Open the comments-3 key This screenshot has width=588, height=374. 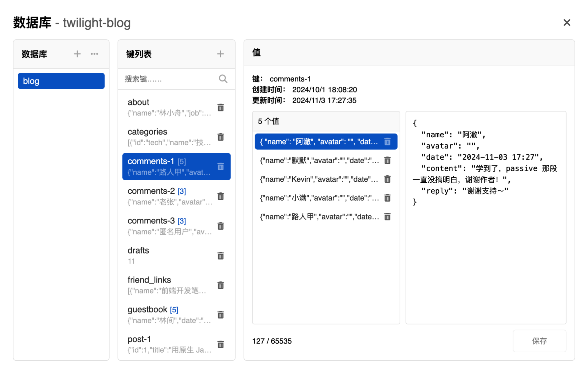176,226
